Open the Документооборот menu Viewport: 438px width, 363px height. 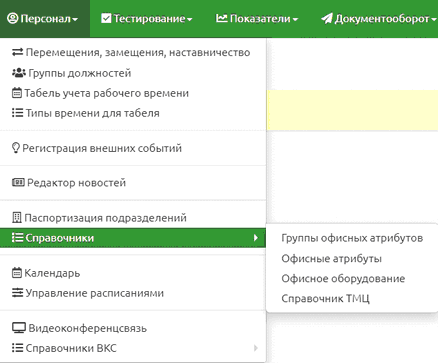pos(378,19)
